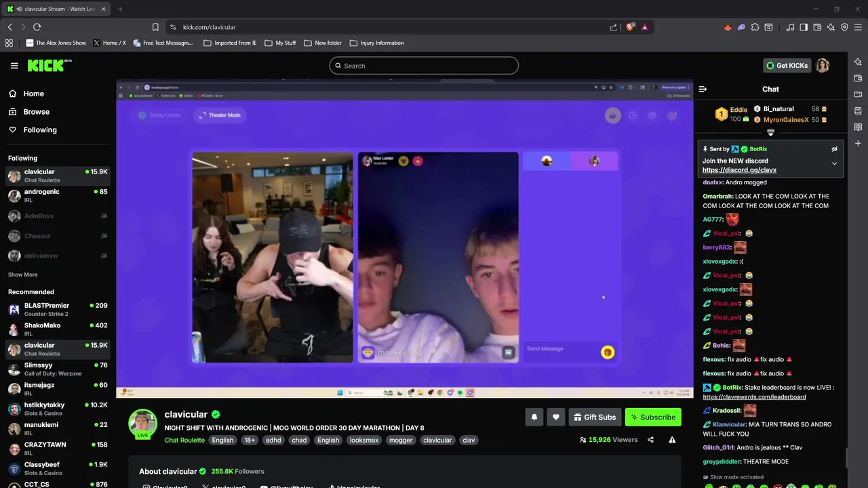This screenshot has height=488, width=868.
Task: Open androgenic channel in Following list
Action: [x=58, y=196]
